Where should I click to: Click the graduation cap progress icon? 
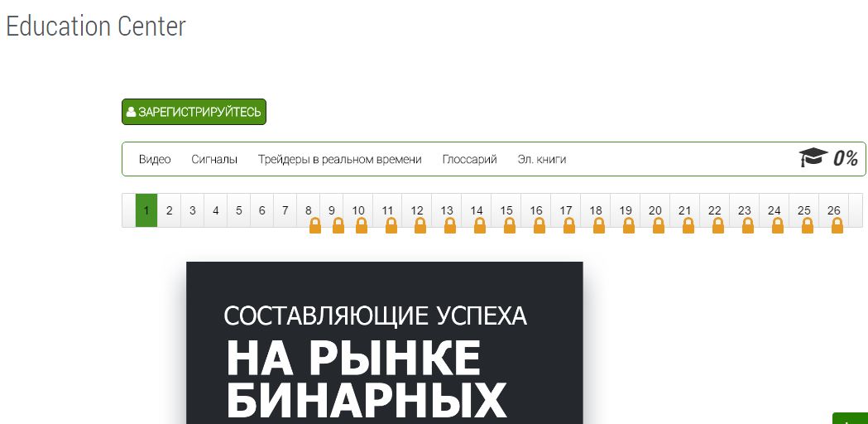point(813,157)
